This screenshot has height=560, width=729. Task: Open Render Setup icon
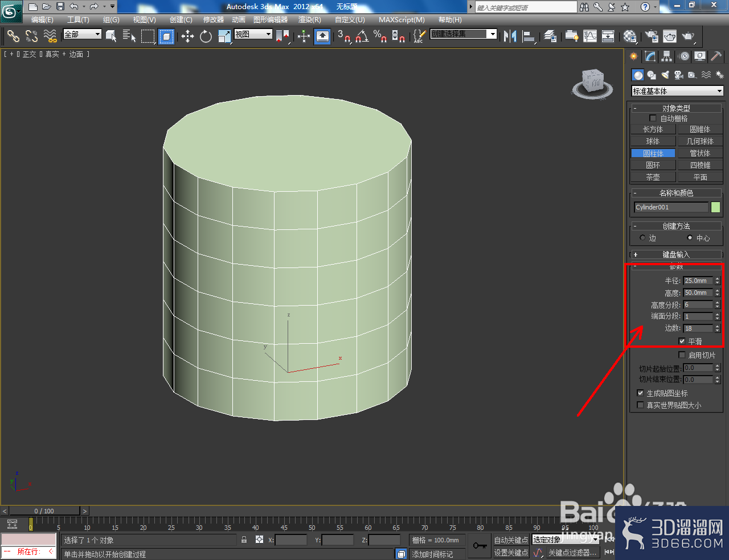coord(652,36)
